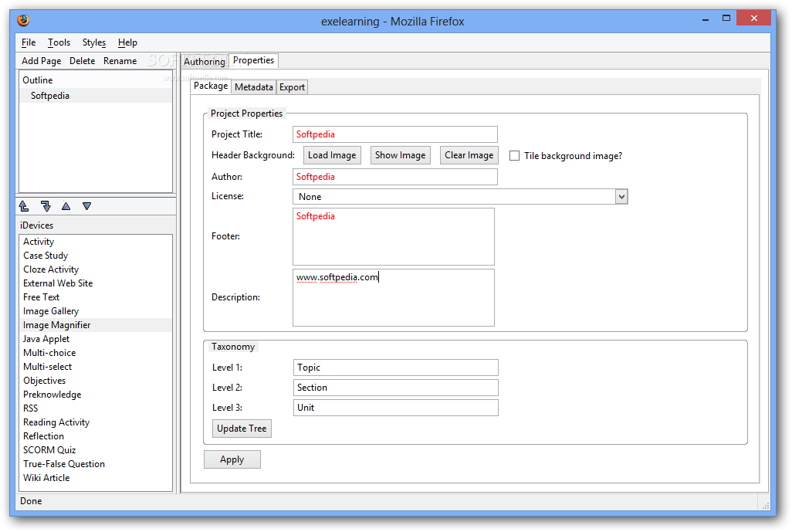792x532 pixels.
Task: Open the Help menu
Action: [127, 42]
